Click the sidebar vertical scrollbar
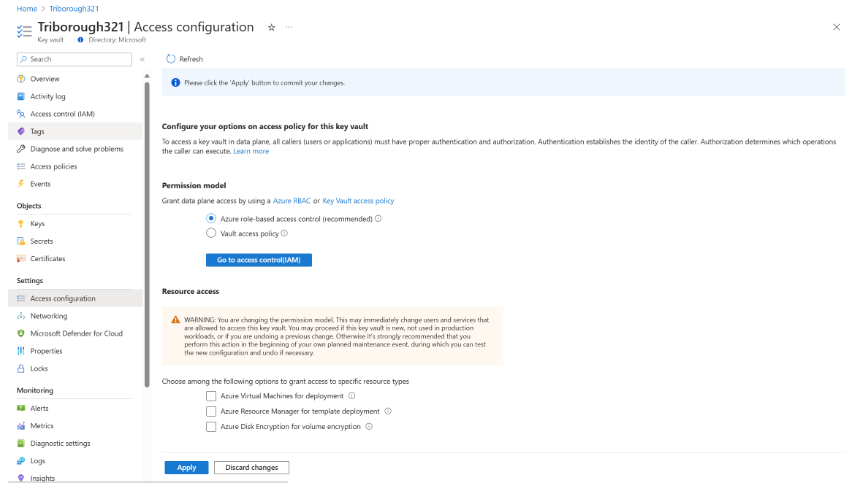The width and height of the screenshot is (852, 490). 147,234
